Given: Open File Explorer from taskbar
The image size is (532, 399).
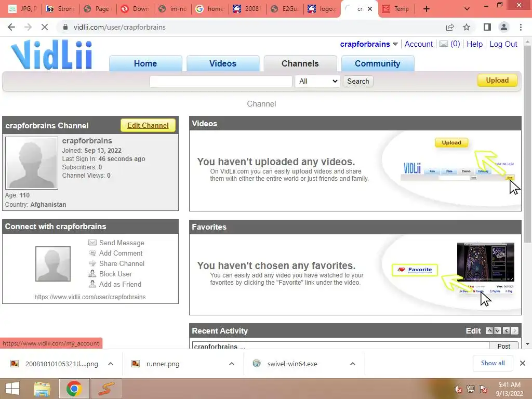Looking at the screenshot, I should (42, 389).
